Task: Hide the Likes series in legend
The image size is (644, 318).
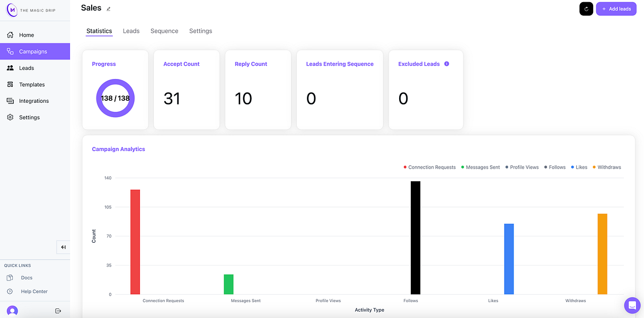Action: click(579, 167)
